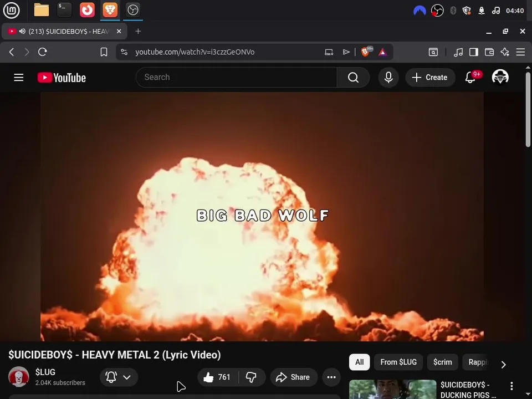
Task: Launch the Terminal from taskbar
Action: coord(64,10)
